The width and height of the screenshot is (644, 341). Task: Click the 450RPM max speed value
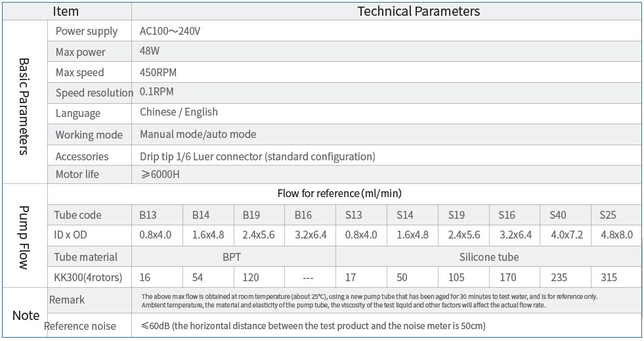(158, 72)
